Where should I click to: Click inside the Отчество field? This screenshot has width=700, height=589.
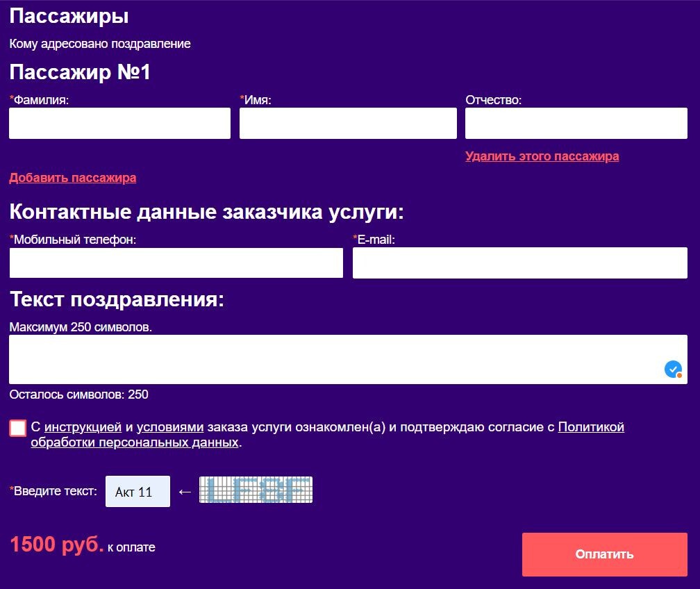[577, 123]
